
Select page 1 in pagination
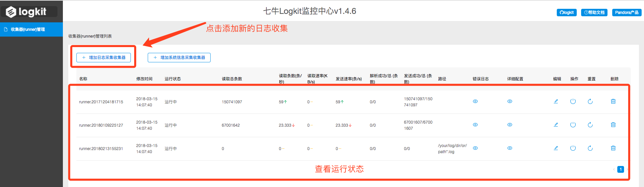tap(621, 169)
